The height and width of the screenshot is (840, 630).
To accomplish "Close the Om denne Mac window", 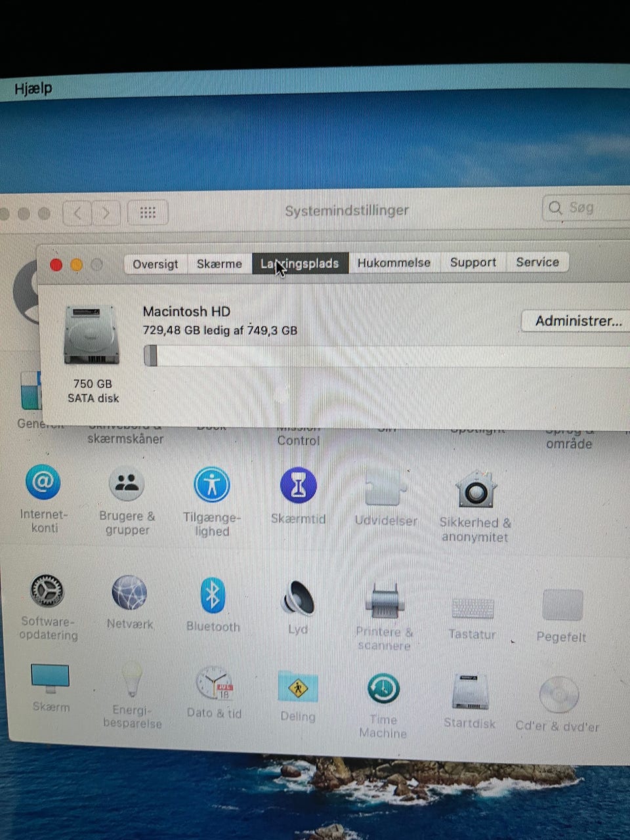I will [56, 264].
